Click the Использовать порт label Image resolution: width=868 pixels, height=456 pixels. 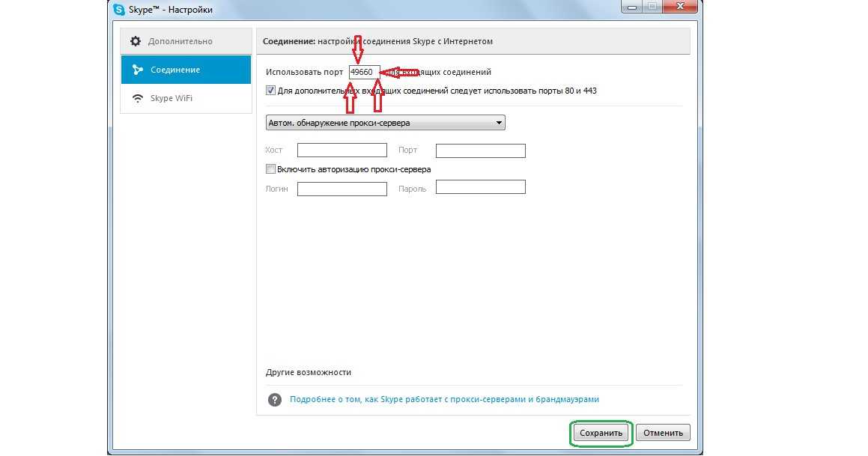coord(305,72)
